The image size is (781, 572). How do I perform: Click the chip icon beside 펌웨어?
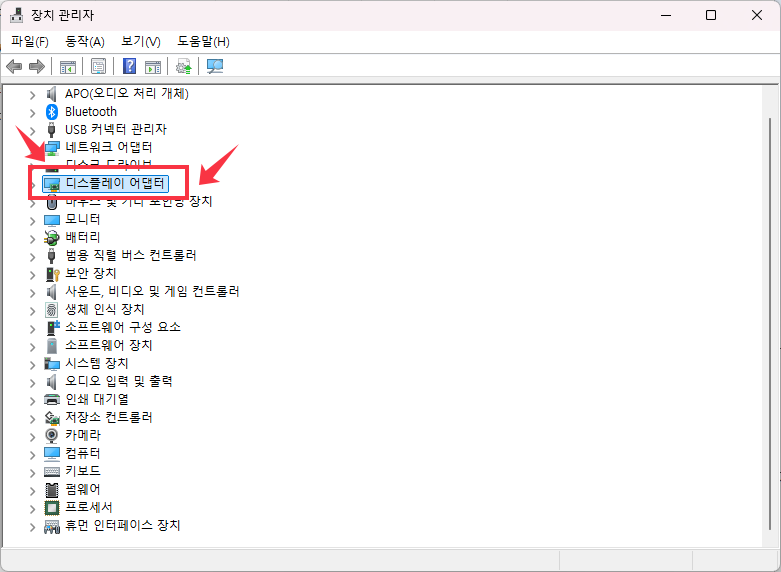[x=52, y=489]
